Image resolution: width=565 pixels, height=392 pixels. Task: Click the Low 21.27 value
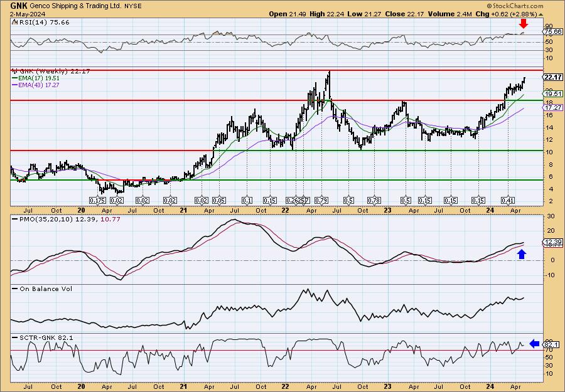click(364, 14)
